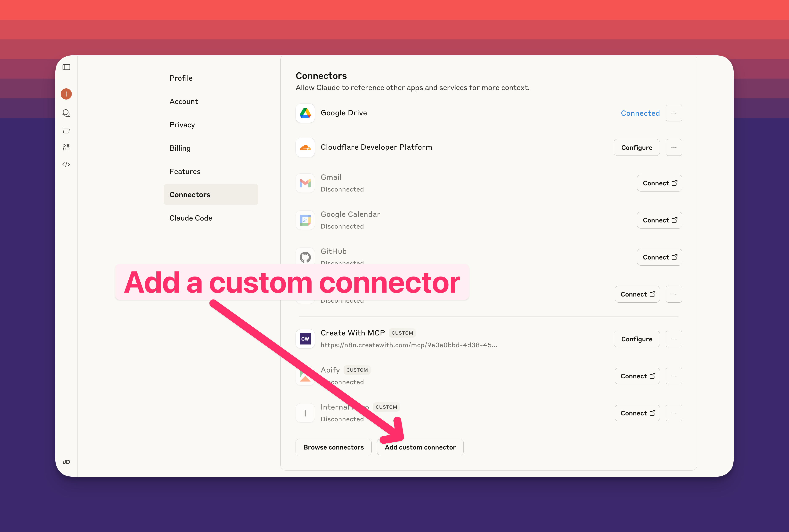Click Add custom connector button
The width and height of the screenshot is (789, 532).
click(420, 447)
